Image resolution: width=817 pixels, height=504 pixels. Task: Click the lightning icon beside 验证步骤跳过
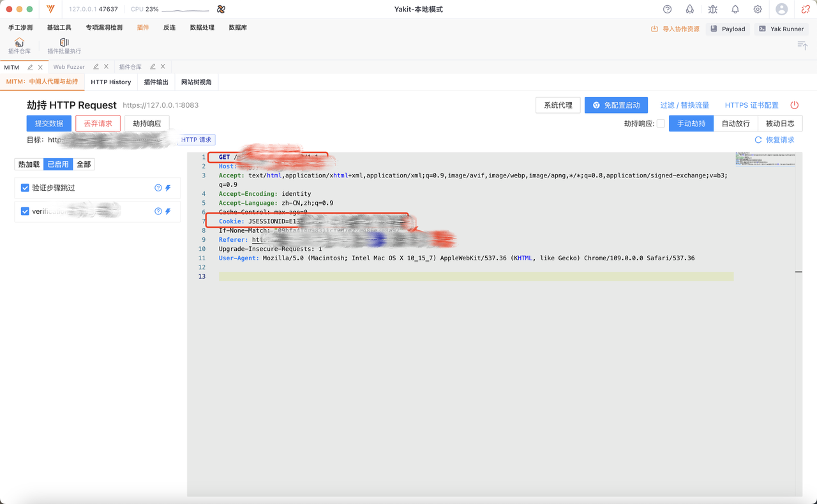click(169, 188)
